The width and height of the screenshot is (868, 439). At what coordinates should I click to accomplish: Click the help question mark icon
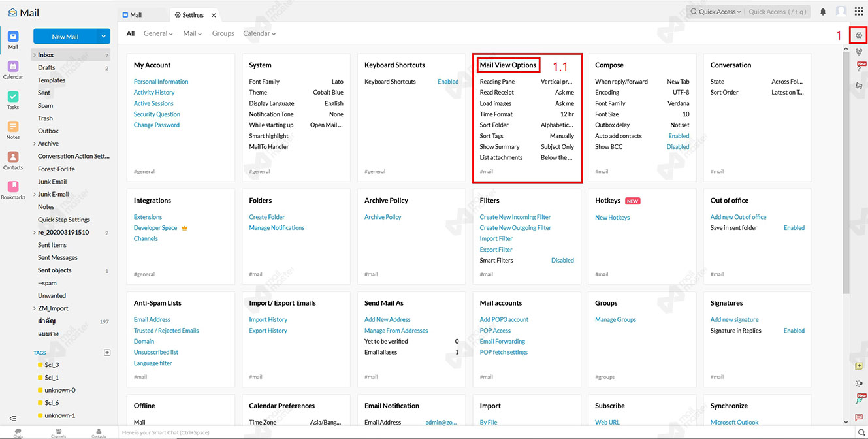(860, 68)
